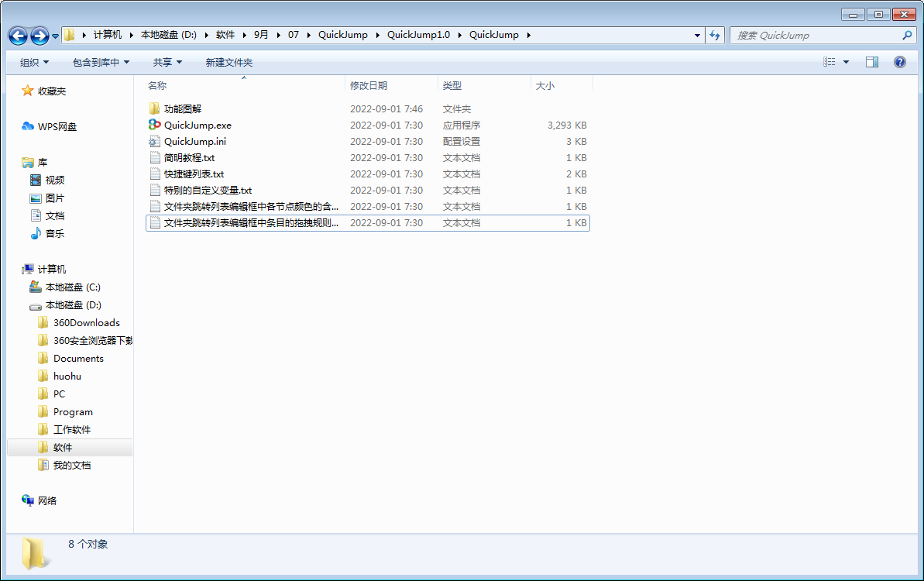Image resolution: width=924 pixels, height=581 pixels.
Task: Refresh the current folder view
Action: [x=713, y=35]
